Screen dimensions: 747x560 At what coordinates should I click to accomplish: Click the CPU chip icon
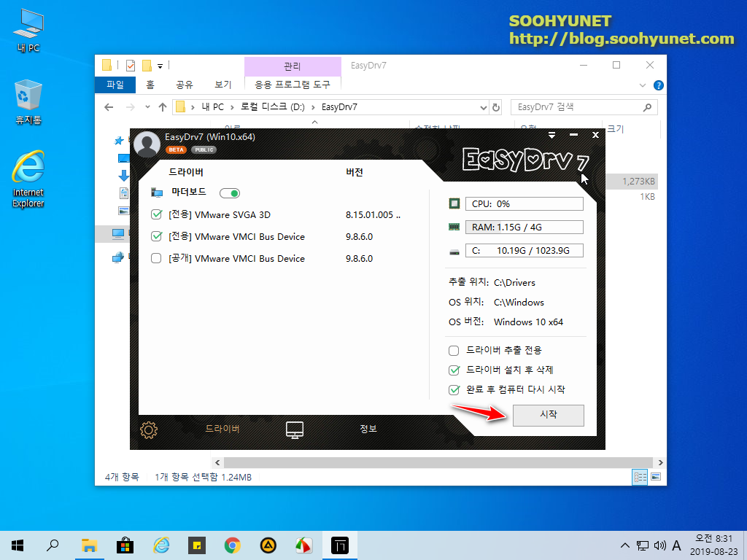pyautogui.click(x=454, y=204)
